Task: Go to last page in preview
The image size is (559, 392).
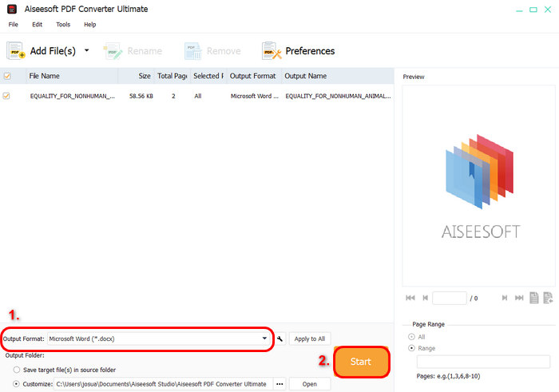Action: tap(519, 298)
